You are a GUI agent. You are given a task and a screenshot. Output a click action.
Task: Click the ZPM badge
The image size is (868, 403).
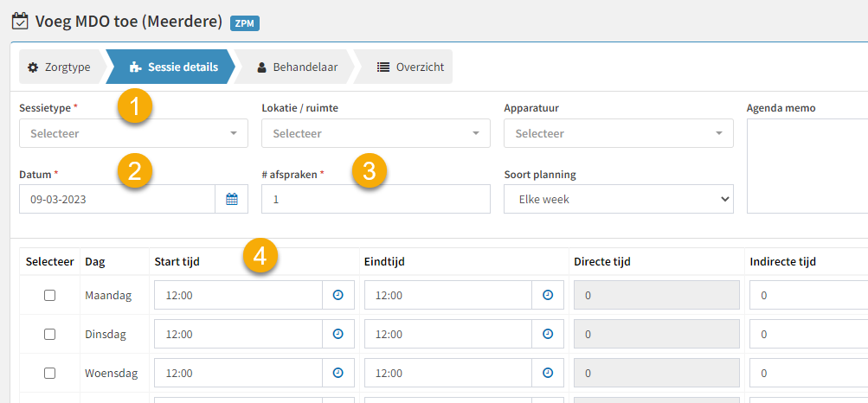point(245,23)
